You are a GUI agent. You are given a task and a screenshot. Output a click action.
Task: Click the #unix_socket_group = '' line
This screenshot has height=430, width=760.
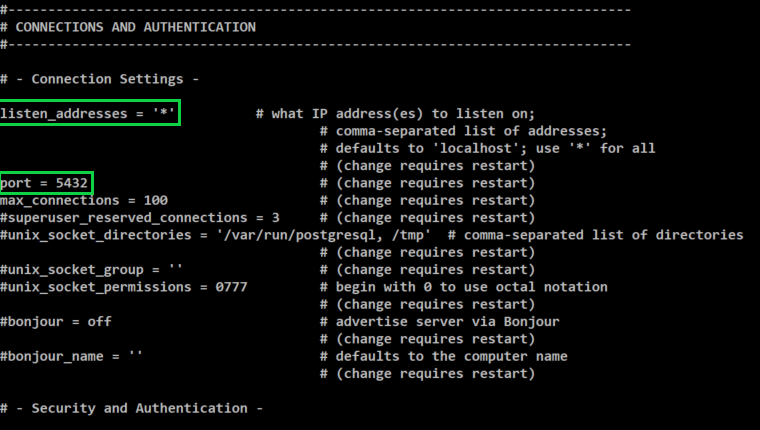[x=92, y=270]
